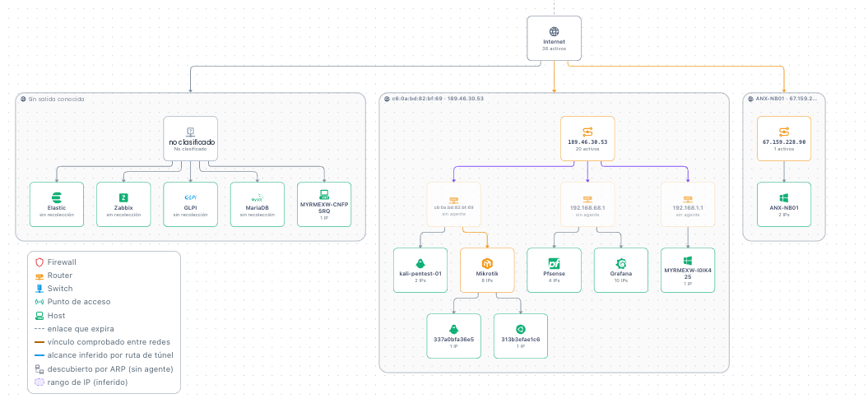
Task: Click the Mikrotik logo icon
Action: (x=487, y=263)
